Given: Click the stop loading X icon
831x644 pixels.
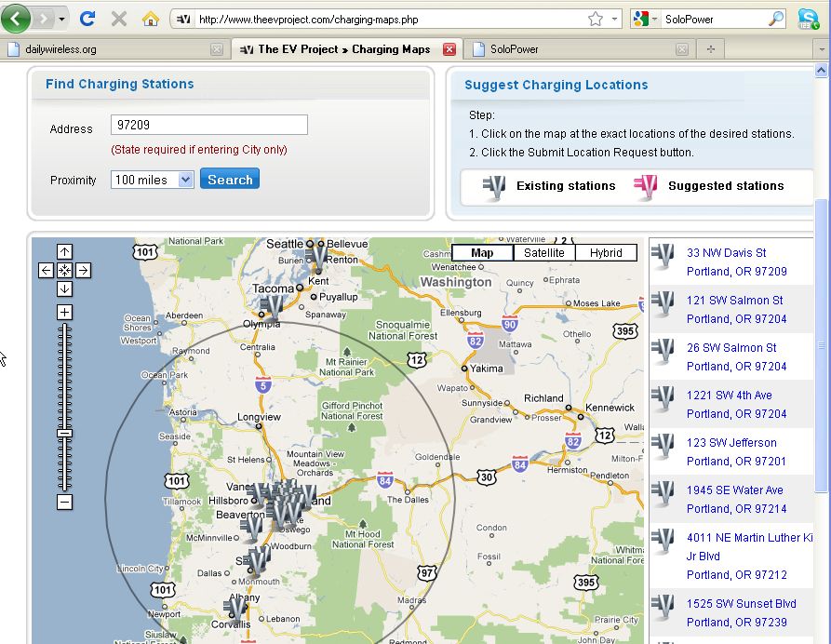Looking at the screenshot, I should click(118, 19).
